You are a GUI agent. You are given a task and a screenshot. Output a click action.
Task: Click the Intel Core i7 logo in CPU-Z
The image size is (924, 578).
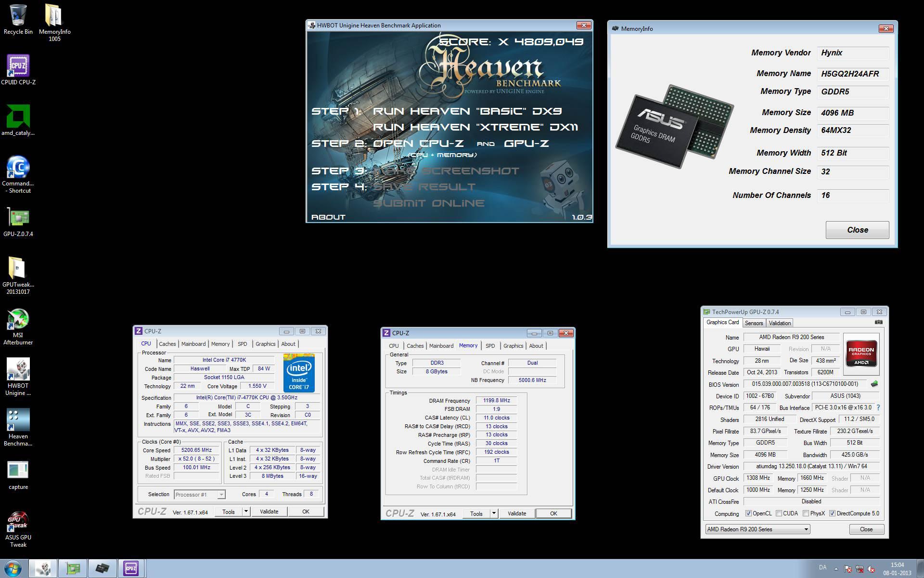tap(299, 373)
